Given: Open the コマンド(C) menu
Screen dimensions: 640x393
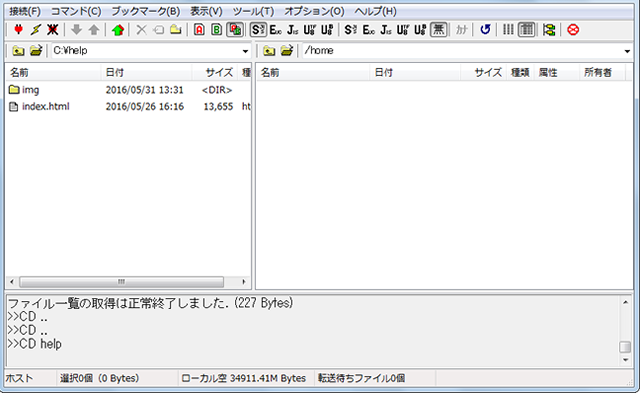Looking at the screenshot, I should (76, 11).
